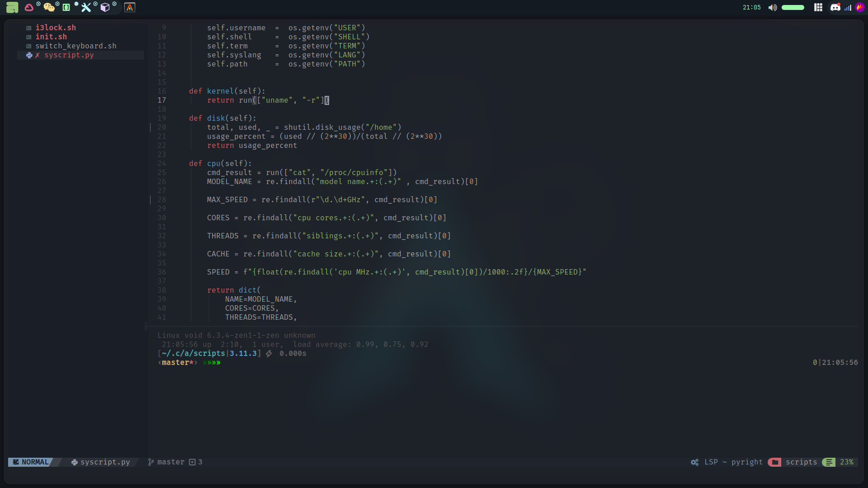Viewport: 868px width, 488px height.
Task: Focus the terminal prompt input after arrows
Action: click(226, 362)
